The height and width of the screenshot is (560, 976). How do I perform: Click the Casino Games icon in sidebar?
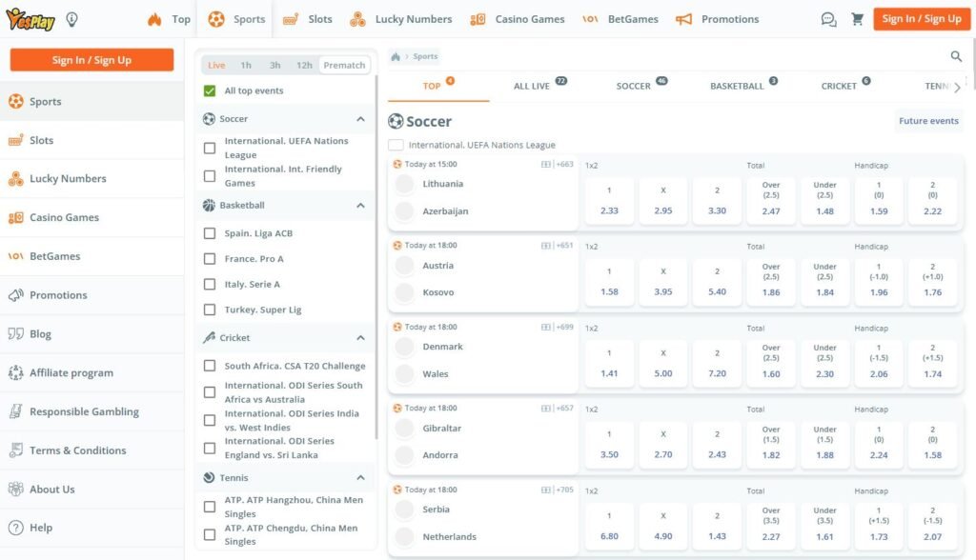(16, 218)
